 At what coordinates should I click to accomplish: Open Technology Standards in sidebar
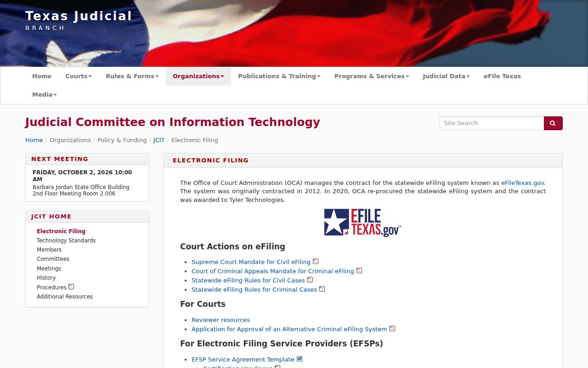tap(66, 241)
